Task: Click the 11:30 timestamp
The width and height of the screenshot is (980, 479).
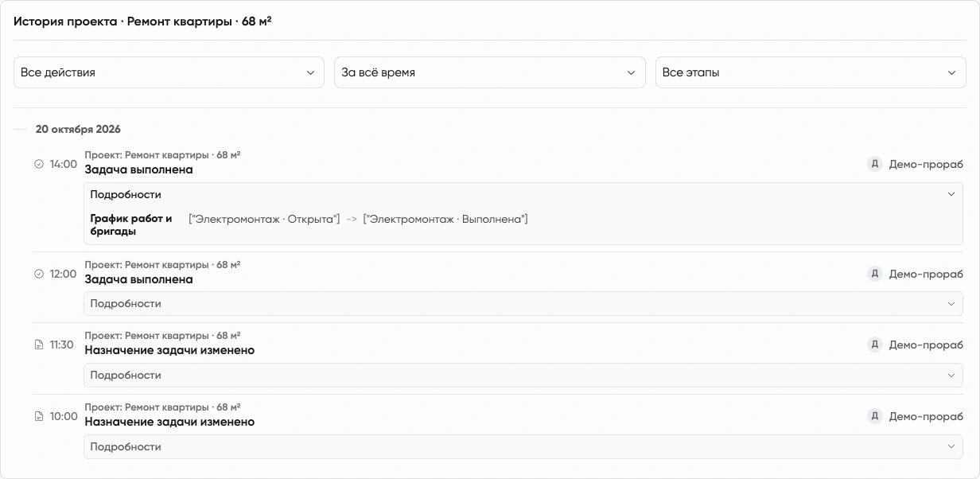Action: [62, 345]
